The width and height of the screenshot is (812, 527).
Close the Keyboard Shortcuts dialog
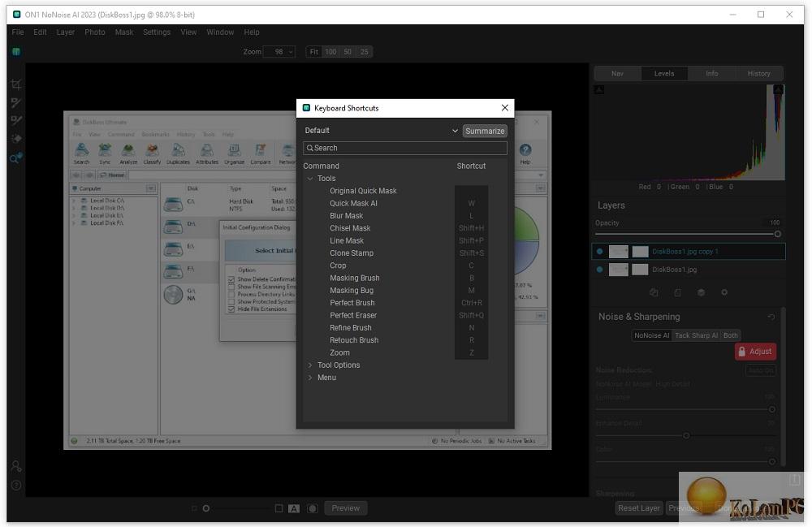coord(505,108)
